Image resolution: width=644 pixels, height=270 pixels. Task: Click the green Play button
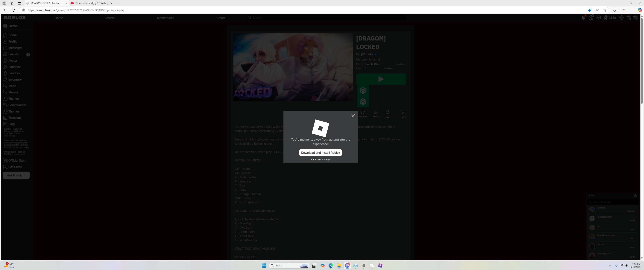(x=381, y=79)
